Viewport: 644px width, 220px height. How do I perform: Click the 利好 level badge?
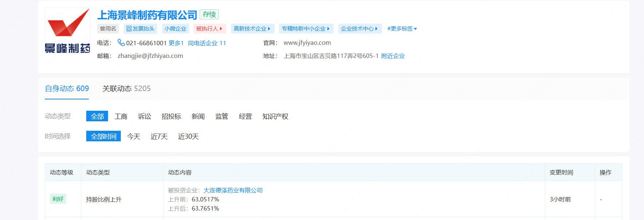pos(58,199)
